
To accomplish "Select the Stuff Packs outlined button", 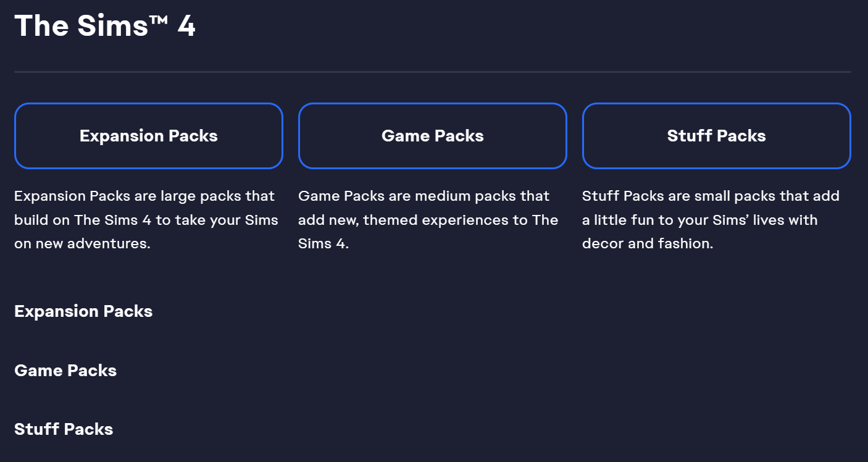I will 716,136.
